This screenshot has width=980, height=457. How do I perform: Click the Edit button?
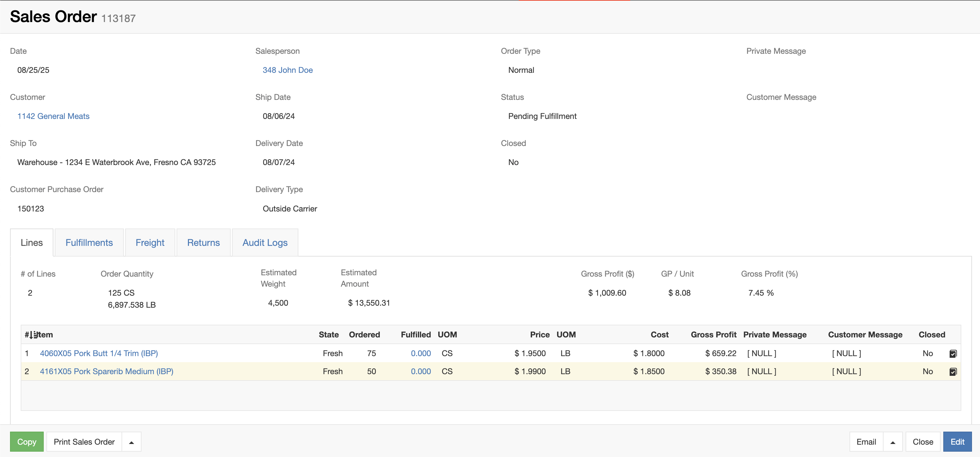pyautogui.click(x=958, y=442)
